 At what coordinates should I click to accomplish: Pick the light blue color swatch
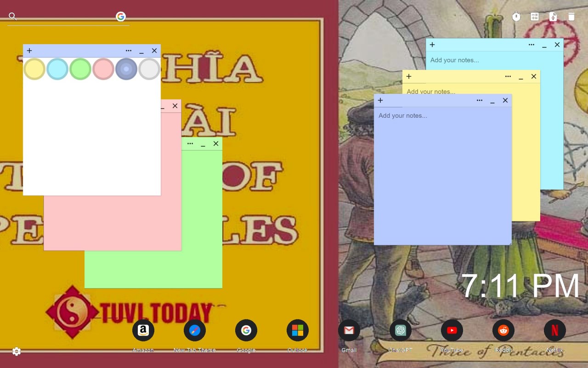pyautogui.click(x=57, y=69)
